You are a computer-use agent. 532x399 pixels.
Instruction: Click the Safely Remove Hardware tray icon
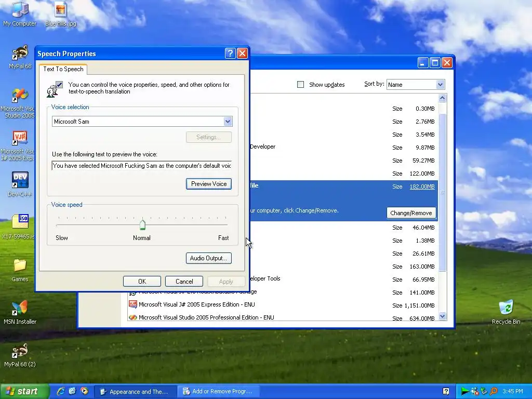click(x=484, y=392)
